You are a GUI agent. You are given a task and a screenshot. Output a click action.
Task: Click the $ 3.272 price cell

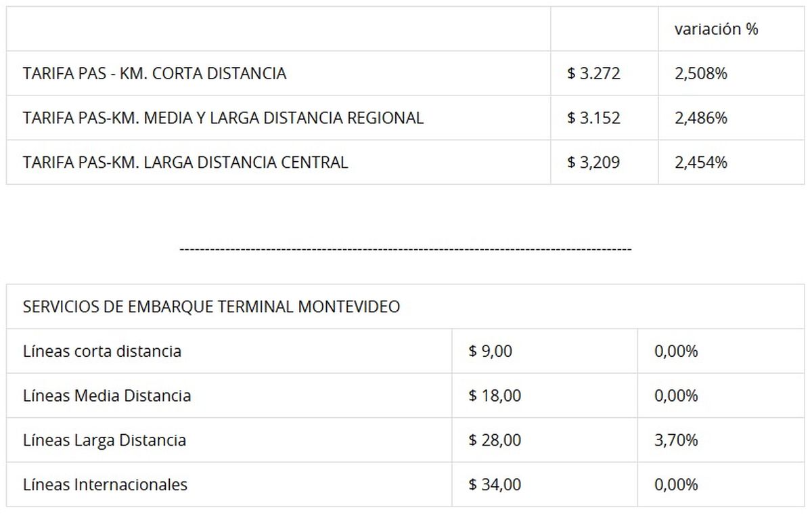tap(593, 73)
